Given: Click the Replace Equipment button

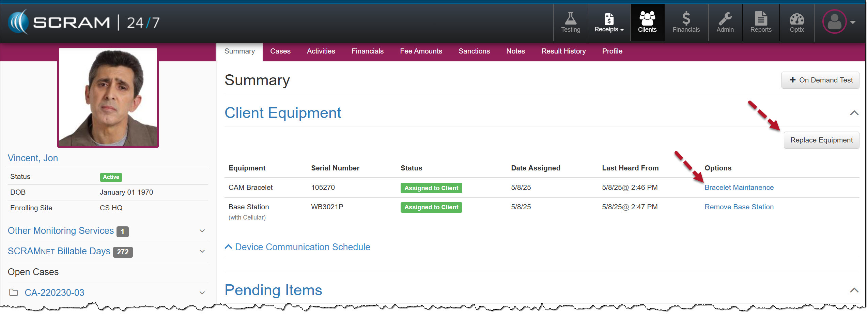Looking at the screenshot, I should pos(821,140).
